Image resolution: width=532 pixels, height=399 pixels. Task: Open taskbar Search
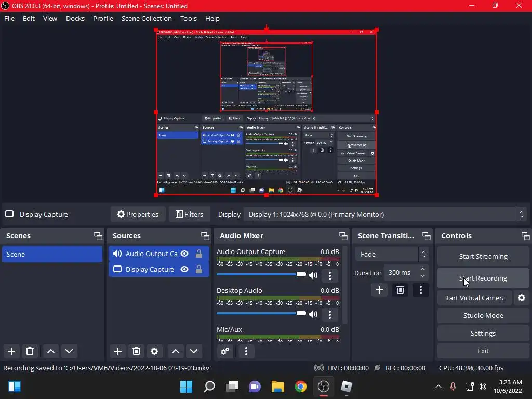click(209, 387)
